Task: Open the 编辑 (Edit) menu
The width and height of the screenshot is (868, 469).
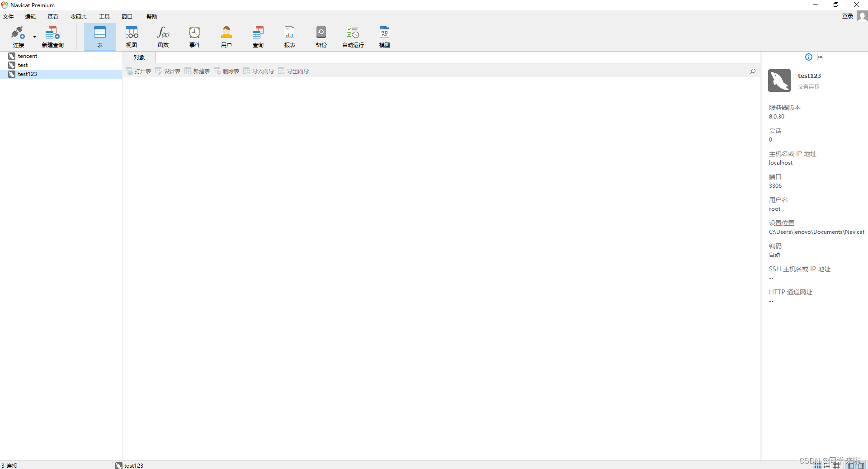Action: tap(30, 17)
